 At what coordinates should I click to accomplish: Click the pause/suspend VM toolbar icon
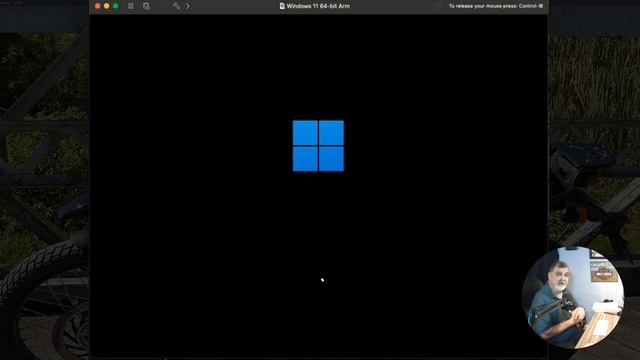tap(131, 6)
